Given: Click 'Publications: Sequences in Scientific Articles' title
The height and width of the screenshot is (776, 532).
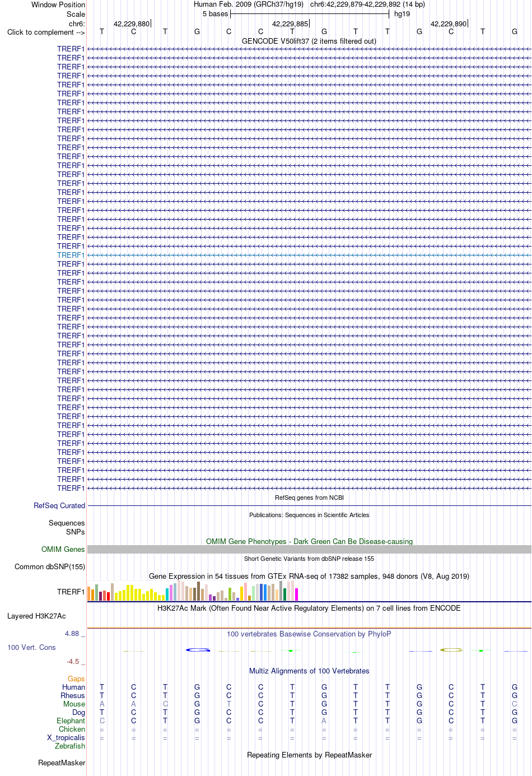Looking at the screenshot, I should tap(309, 515).
